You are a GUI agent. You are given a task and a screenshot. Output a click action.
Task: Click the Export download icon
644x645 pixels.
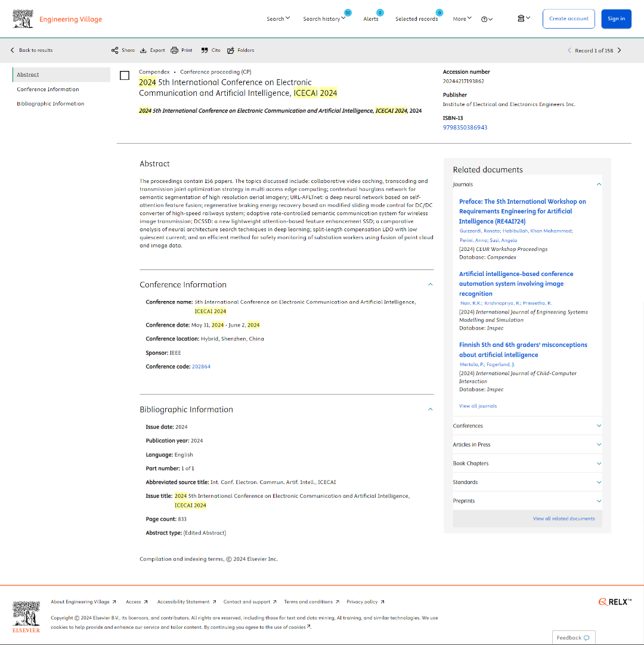click(143, 51)
